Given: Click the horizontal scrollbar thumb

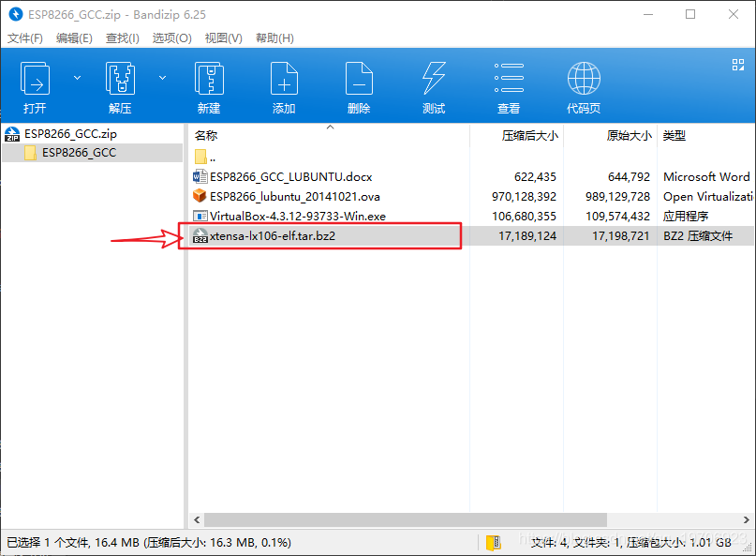Looking at the screenshot, I should coord(406,519).
